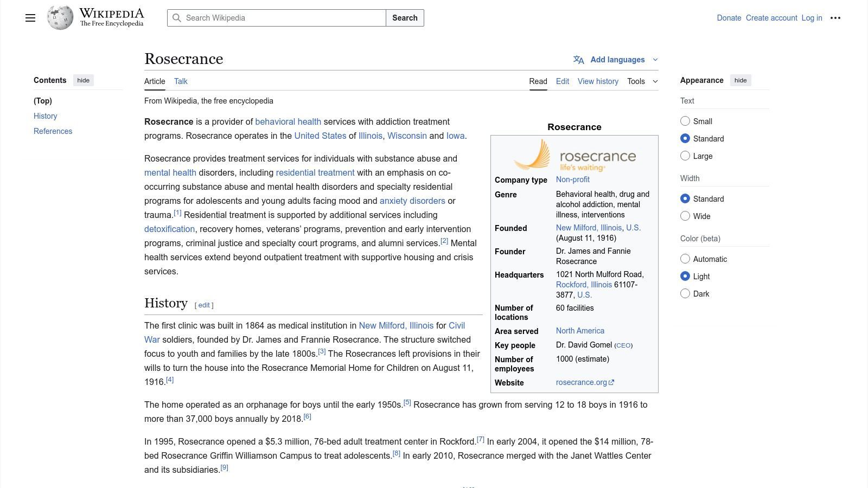Open the United States link in intro

[x=320, y=136]
